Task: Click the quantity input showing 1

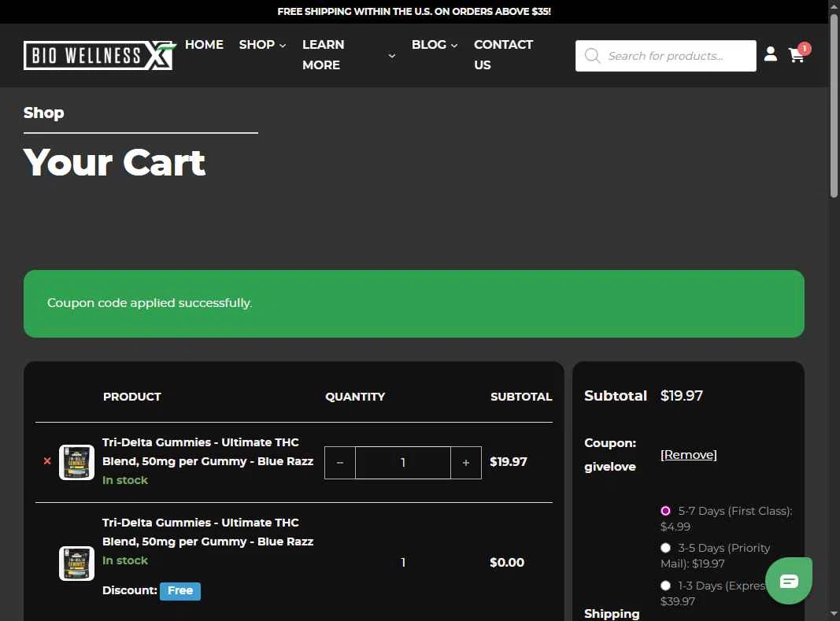Action: pyautogui.click(x=403, y=462)
